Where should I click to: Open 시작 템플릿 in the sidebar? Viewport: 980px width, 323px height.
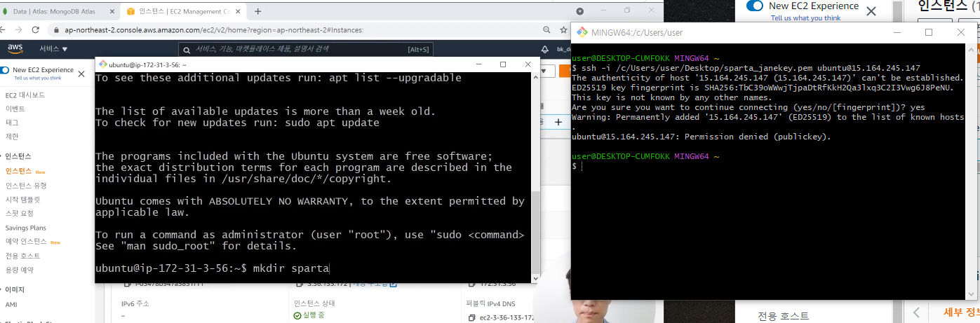(x=22, y=200)
